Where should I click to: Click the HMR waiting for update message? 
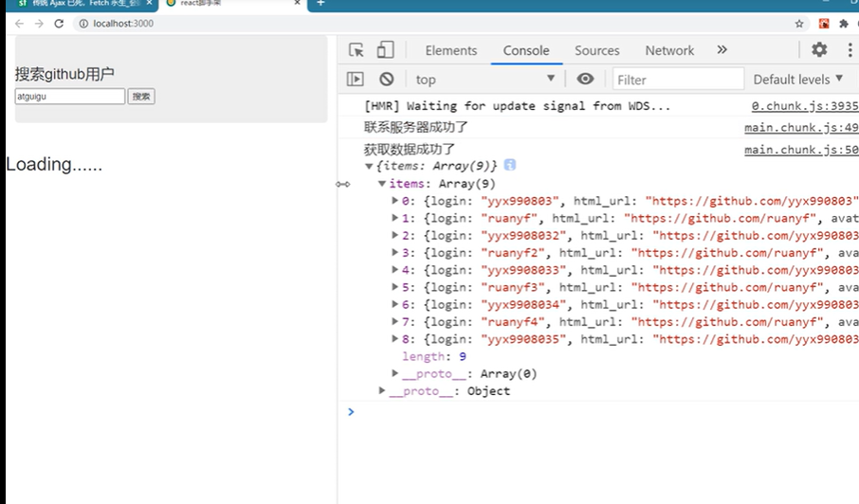517,105
